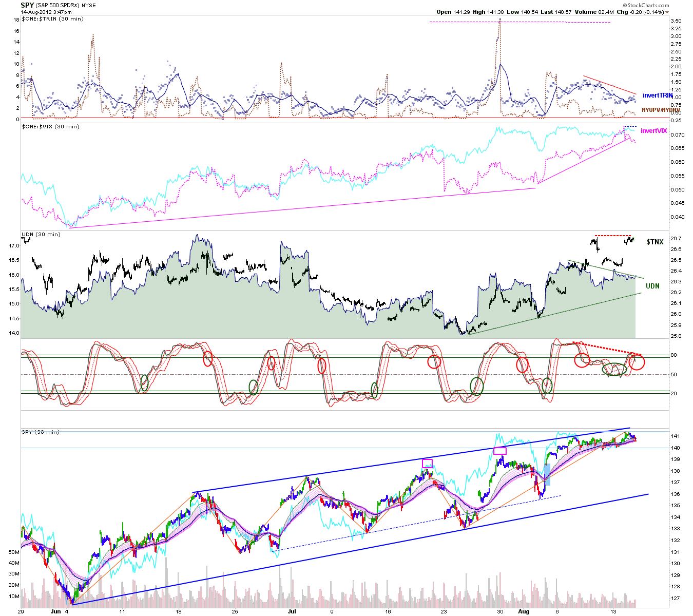Click the '$ONE:$VIX (30 min)' panel label
Image resolution: width=693 pixels, height=616 pixels.
50,126
